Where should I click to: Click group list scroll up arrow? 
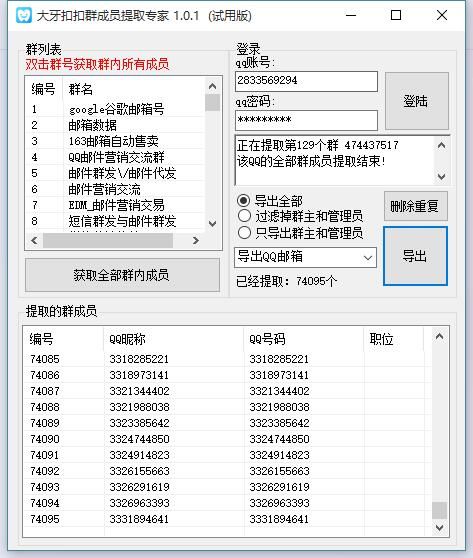(212, 86)
